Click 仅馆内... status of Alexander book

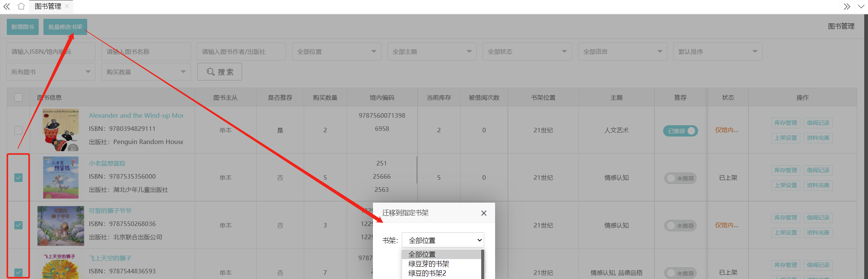[x=727, y=130]
